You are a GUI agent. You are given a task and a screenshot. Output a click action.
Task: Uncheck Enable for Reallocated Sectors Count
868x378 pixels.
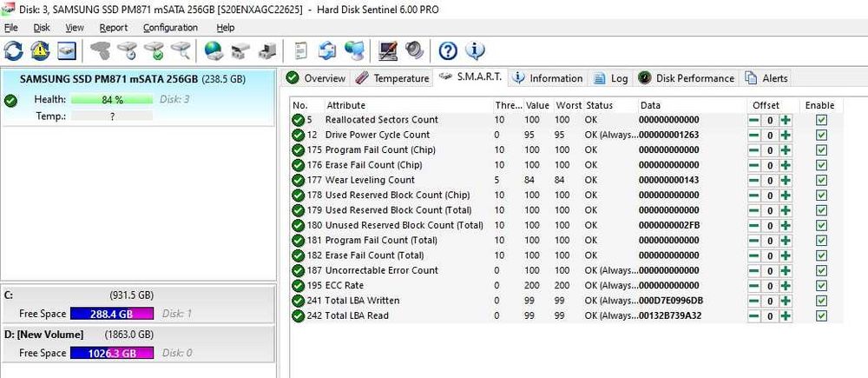821,120
